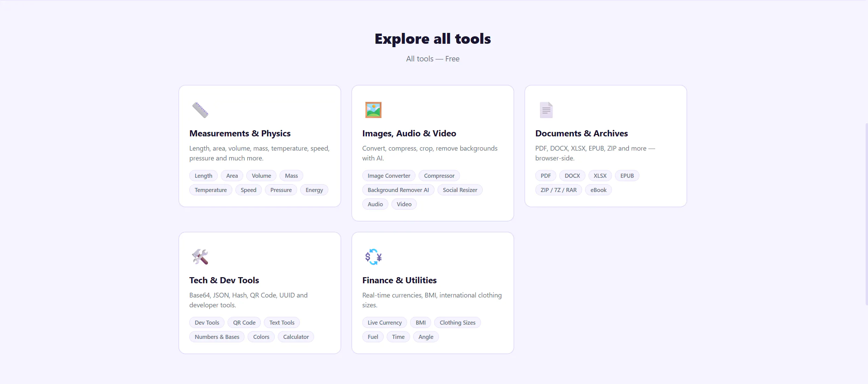Open the Live Currency tag
This screenshot has height=384, width=868.
(385, 323)
